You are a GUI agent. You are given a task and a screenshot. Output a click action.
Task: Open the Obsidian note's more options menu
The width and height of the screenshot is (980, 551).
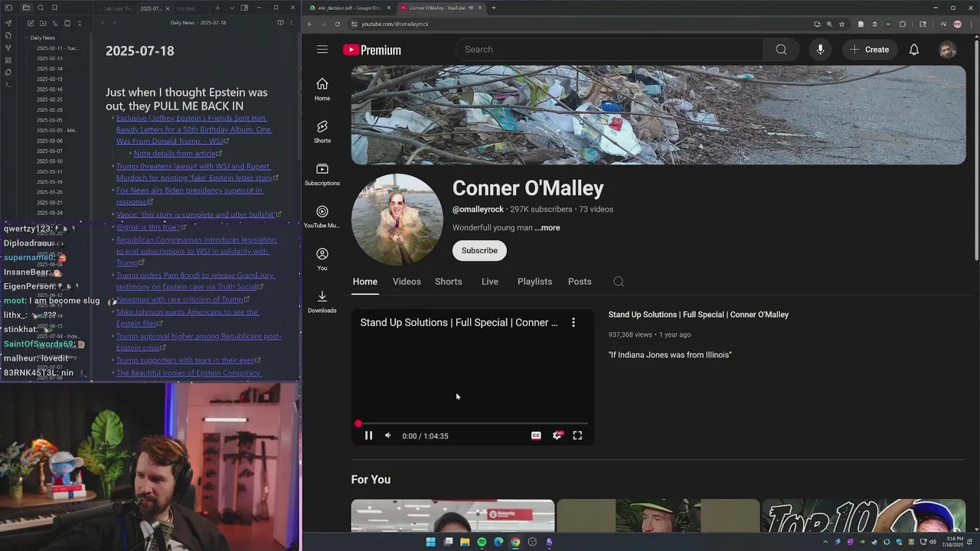[291, 23]
